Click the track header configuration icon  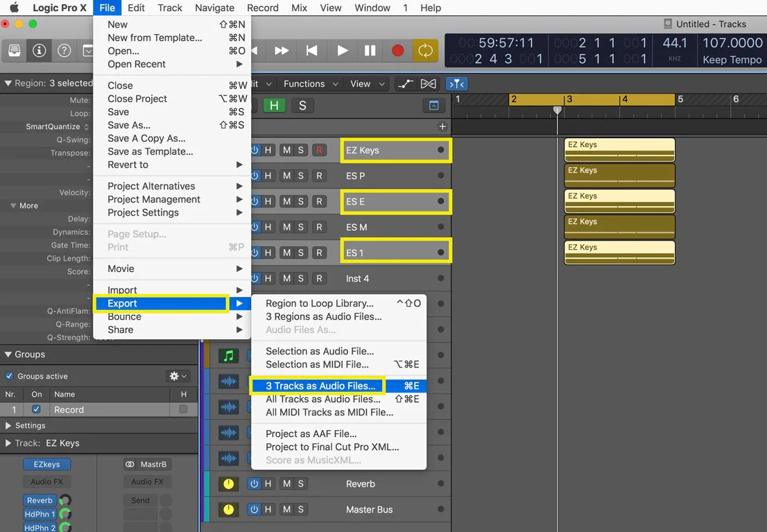click(x=433, y=105)
